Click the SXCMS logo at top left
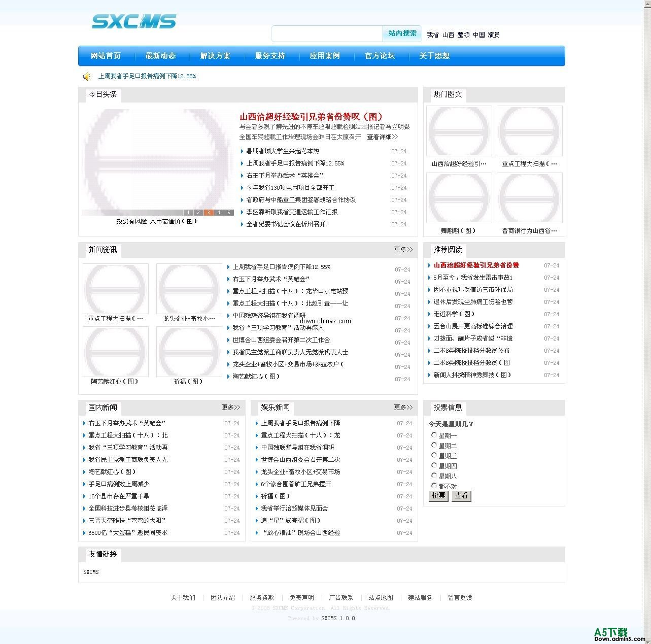 (133, 22)
